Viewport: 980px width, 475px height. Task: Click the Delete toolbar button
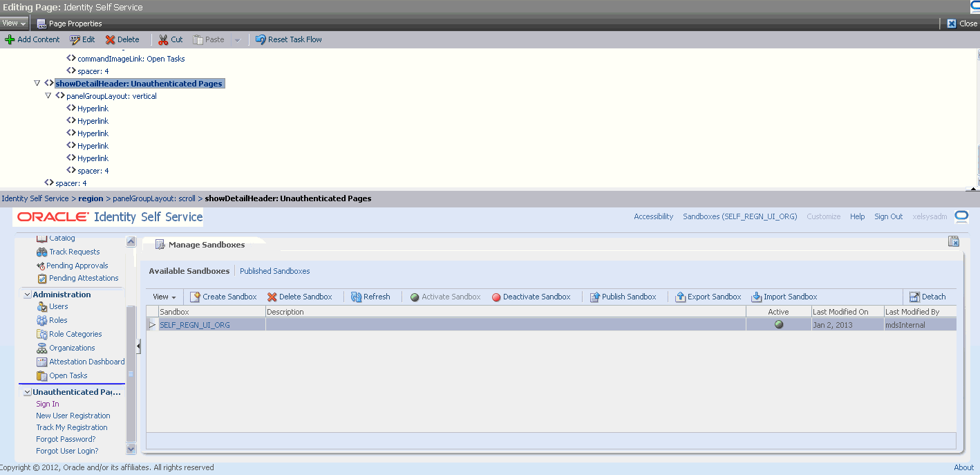point(122,39)
